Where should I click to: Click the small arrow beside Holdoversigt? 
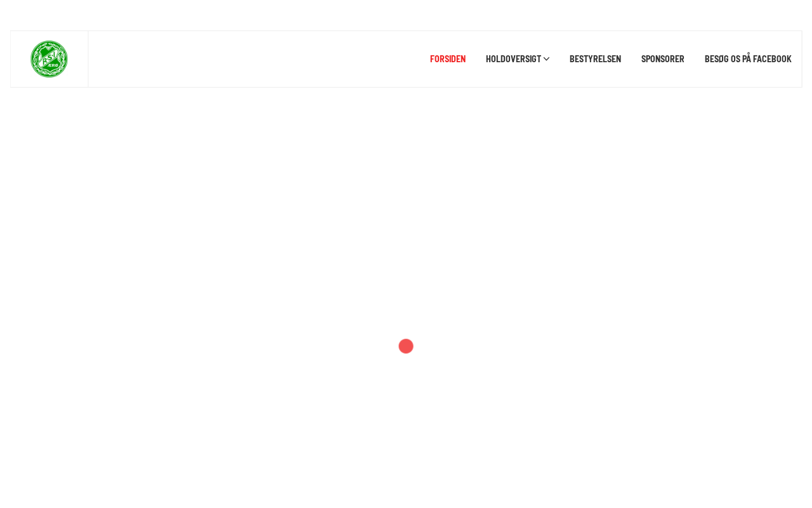(x=546, y=59)
